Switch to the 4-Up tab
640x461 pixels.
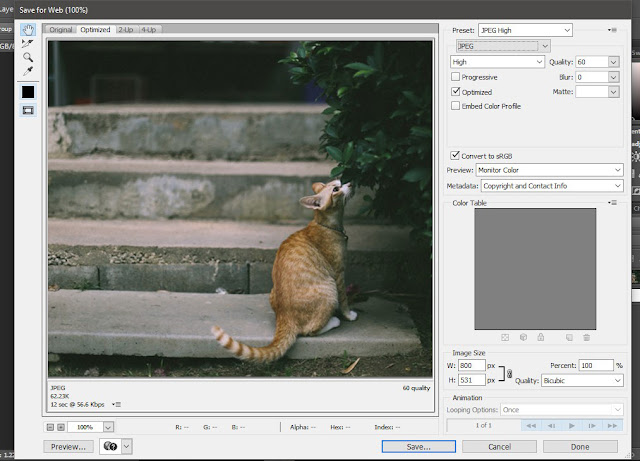click(149, 30)
